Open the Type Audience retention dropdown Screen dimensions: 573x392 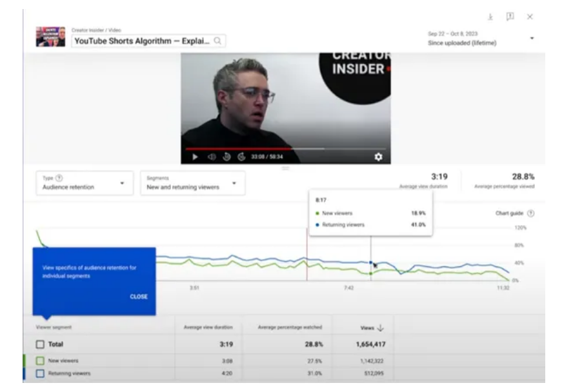point(85,183)
